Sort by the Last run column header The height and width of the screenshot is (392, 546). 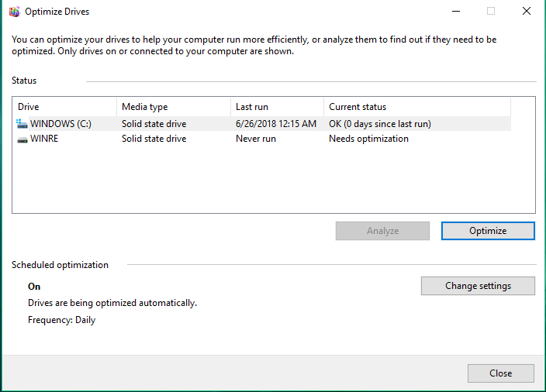tap(277, 107)
